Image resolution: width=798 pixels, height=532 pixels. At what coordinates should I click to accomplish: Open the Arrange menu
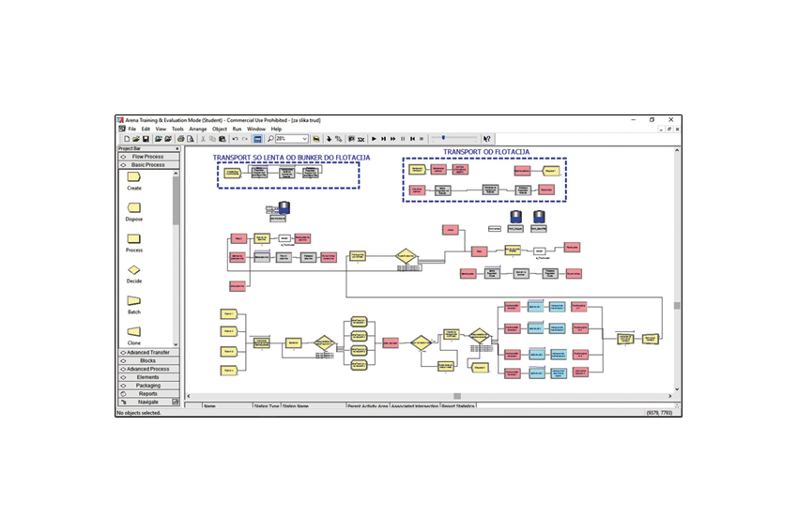[x=198, y=129]
